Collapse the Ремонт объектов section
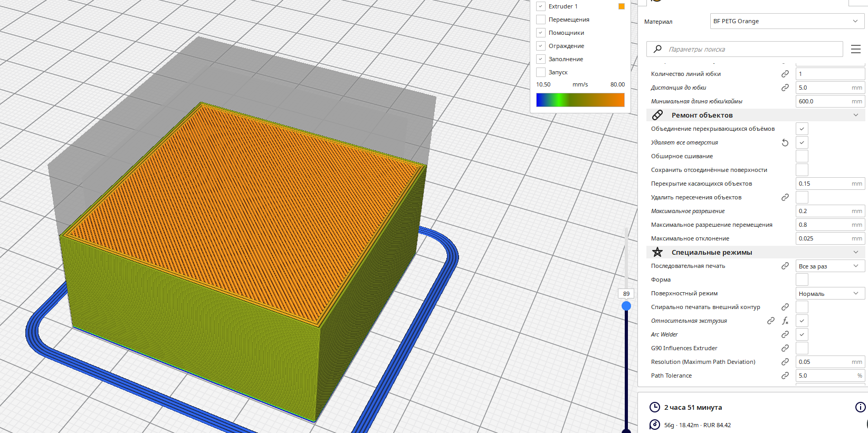The width and height of the screenshot is (868, 433). click(x=856, y=115)
